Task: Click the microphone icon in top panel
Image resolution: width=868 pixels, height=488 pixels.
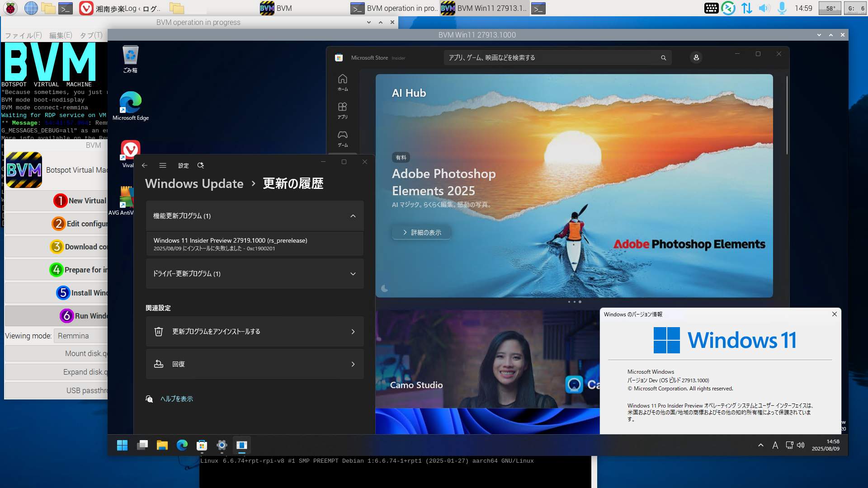Action: click(782, 8)
